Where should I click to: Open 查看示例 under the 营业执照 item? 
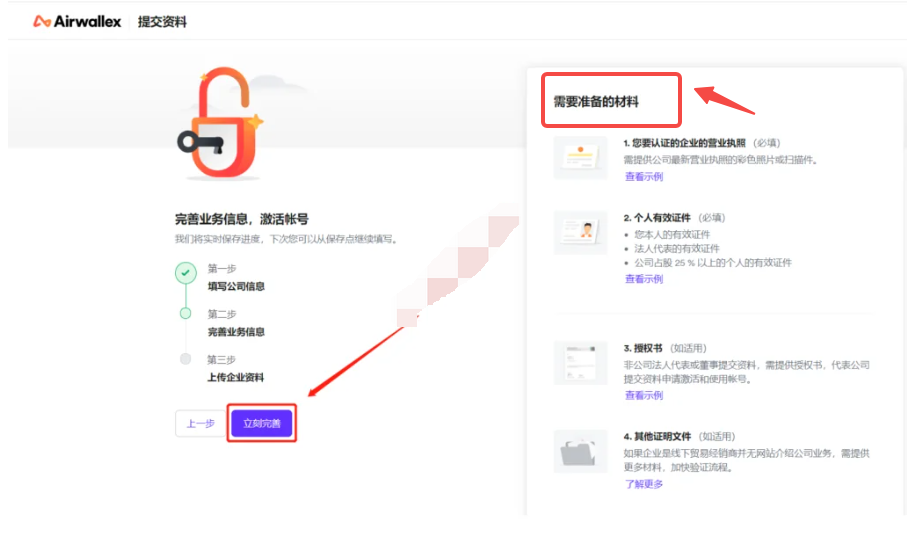[x=643, y=177]
